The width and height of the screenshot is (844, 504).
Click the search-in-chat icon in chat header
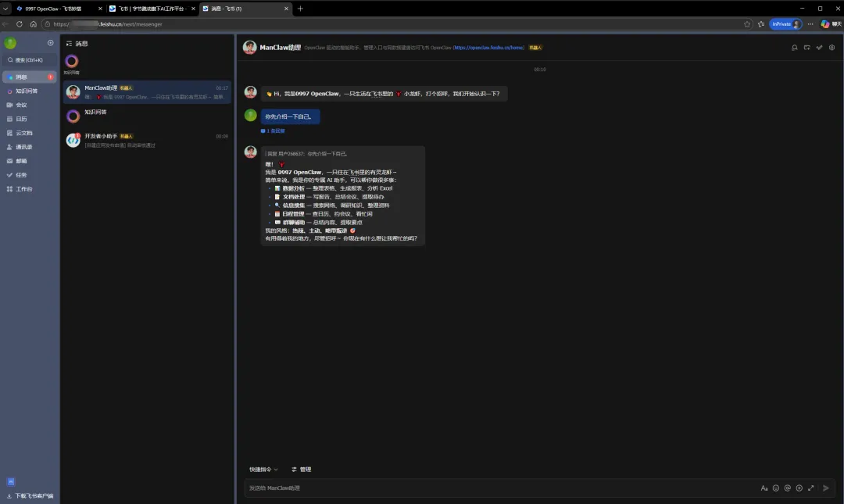(x=795, y=48)
